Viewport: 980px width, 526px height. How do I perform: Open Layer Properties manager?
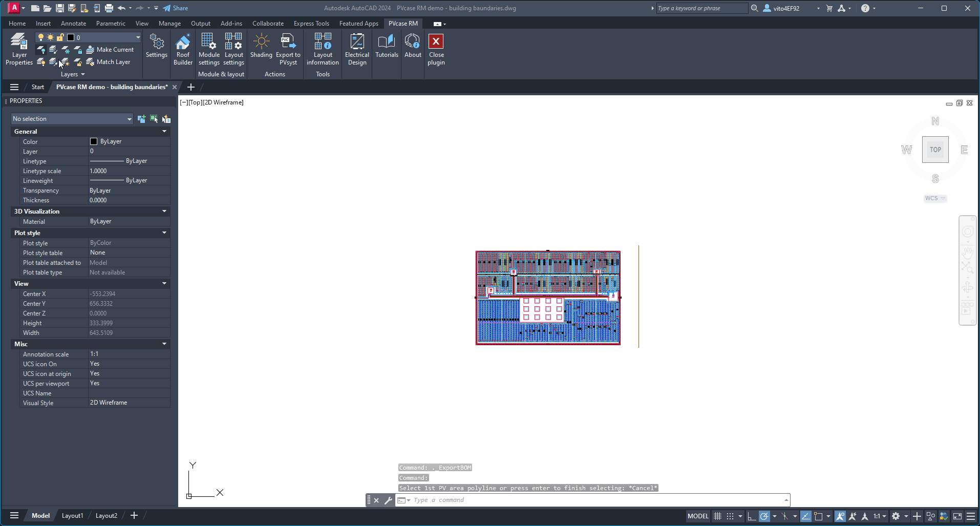pos(19,49)
